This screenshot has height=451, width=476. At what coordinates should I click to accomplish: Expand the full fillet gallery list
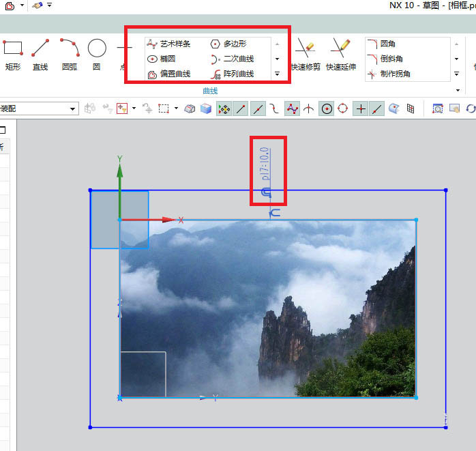point(457,74)
